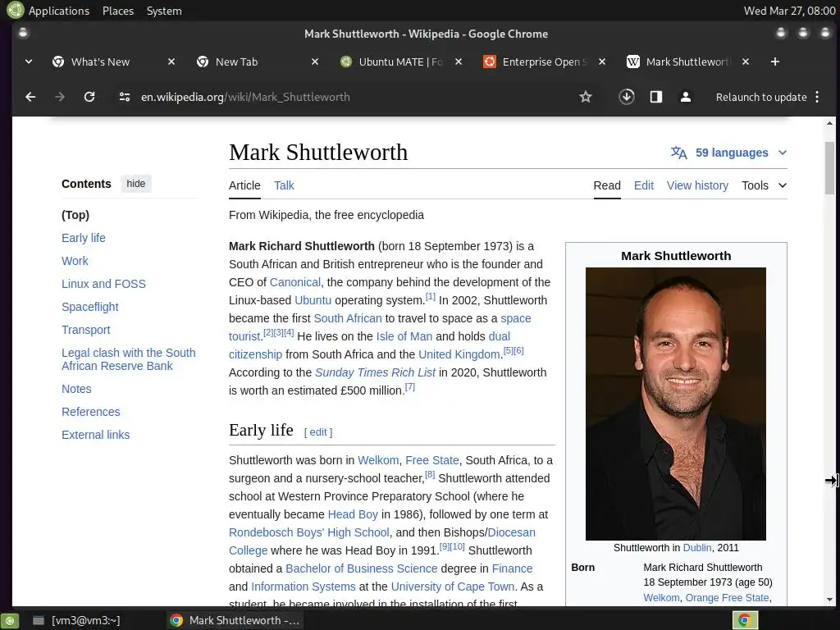The image size is (840, 630).
Task: Click scrollbar down arrow
Action: coord(829,600)
